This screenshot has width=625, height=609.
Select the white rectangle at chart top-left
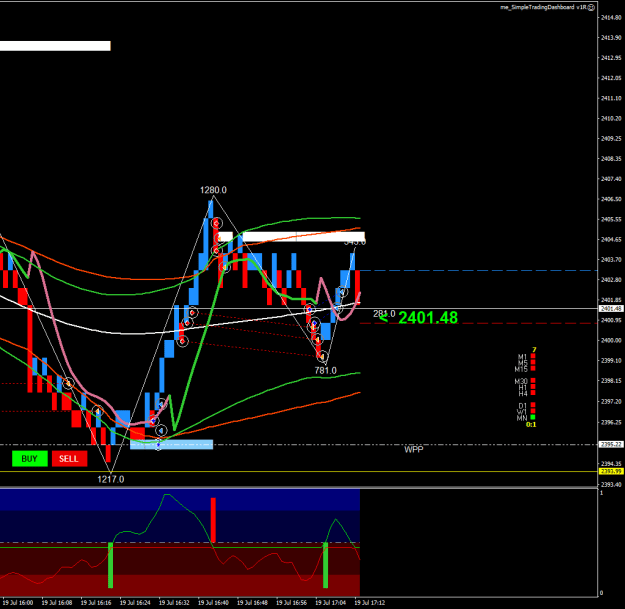(x=55, y=46)
